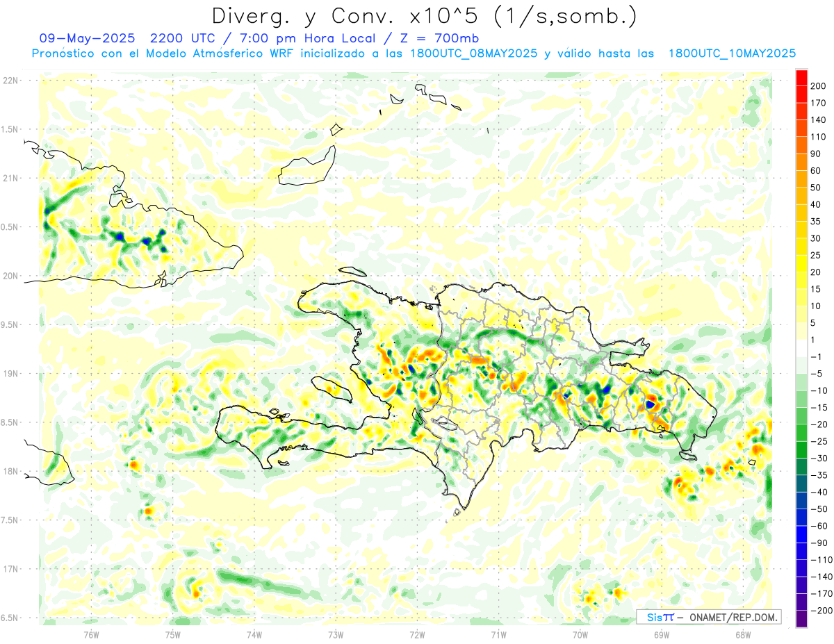Click the '70W' longitude axis label
The image size is (834, 644).
pos(580,635)
